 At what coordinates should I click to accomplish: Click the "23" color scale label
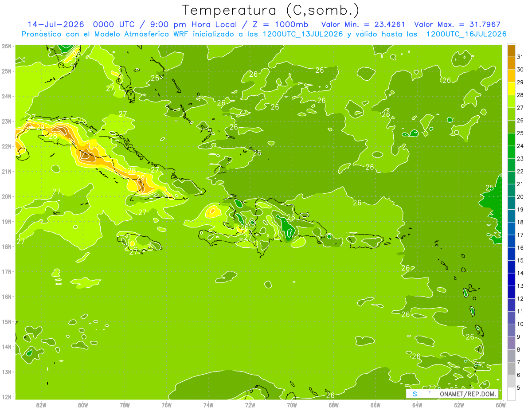[x=520, y=159]
